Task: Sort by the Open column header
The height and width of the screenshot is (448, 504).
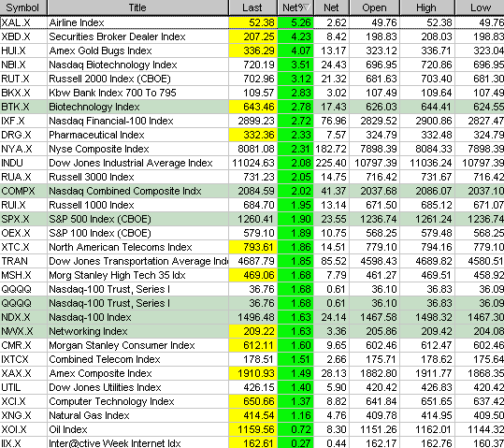Action: [374, 7]
